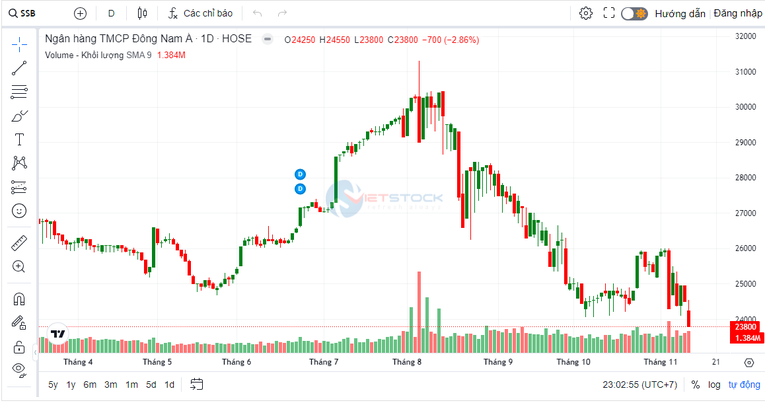Select the crosshair cursor tool
The image size is (765, 403).
(18, 45)
